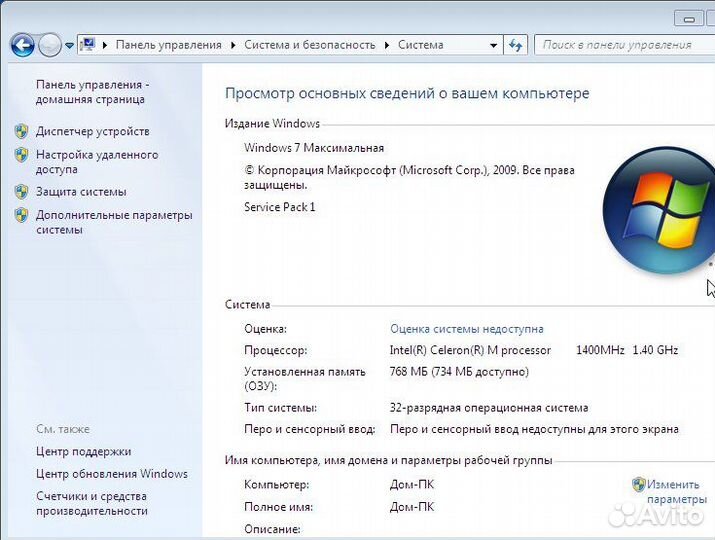
Task: Click the Просмотр основных сведений heading
Action: (x=407, y=93)
